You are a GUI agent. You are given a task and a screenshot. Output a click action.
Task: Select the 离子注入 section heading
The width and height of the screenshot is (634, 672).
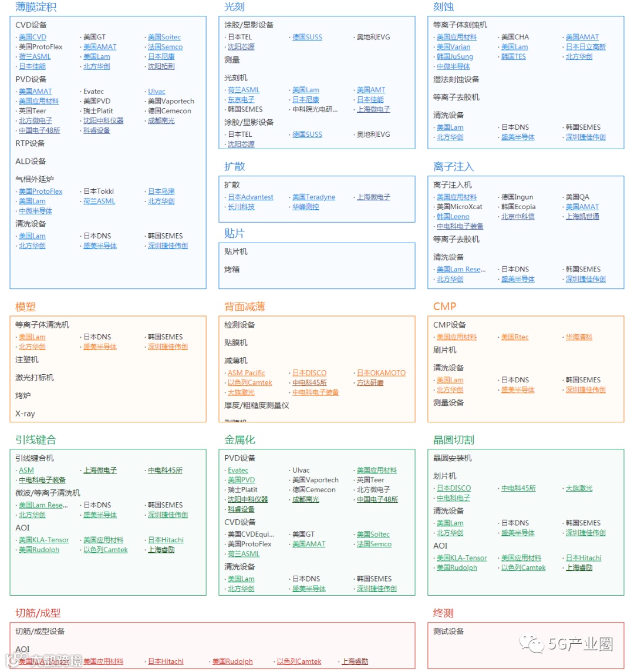click(x=454, y=167)
